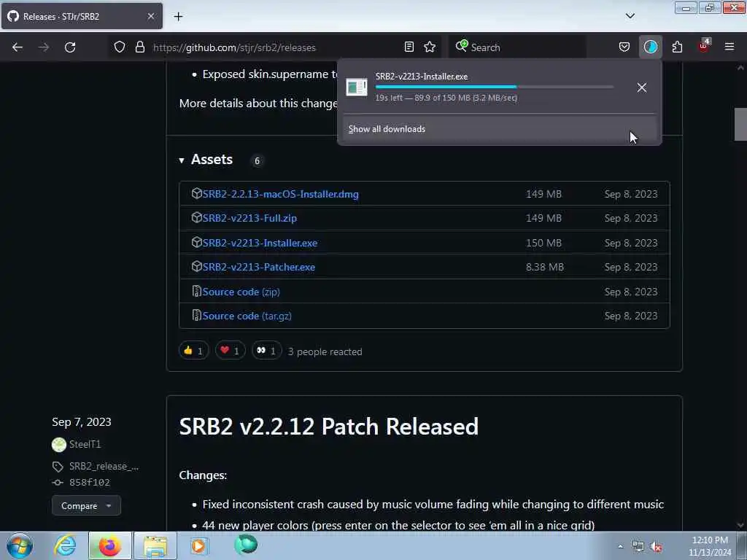747x560 pixels.
Task: Open the uBlock Origin extension icon
Action: click(x=704, y=47)
